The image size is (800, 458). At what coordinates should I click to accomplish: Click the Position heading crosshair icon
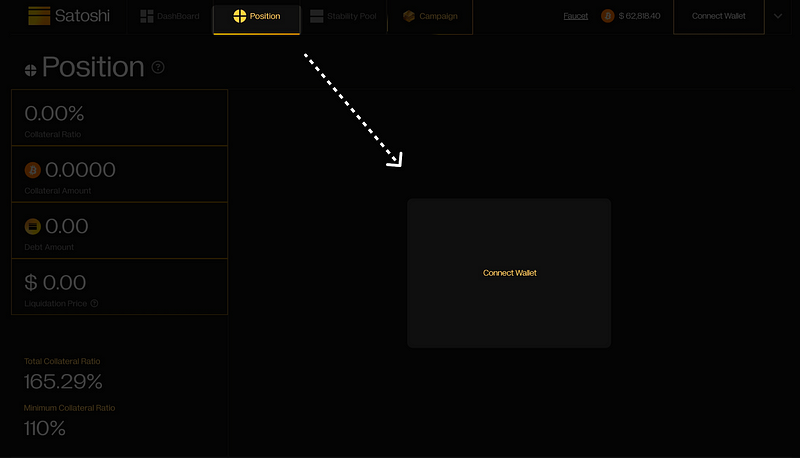click(31, 70)
